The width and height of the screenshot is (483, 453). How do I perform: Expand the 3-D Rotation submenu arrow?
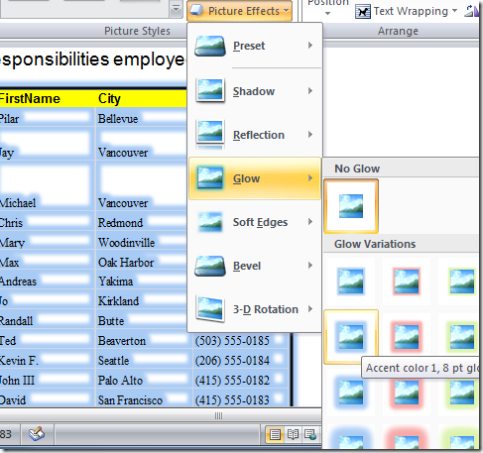point(310,309)
